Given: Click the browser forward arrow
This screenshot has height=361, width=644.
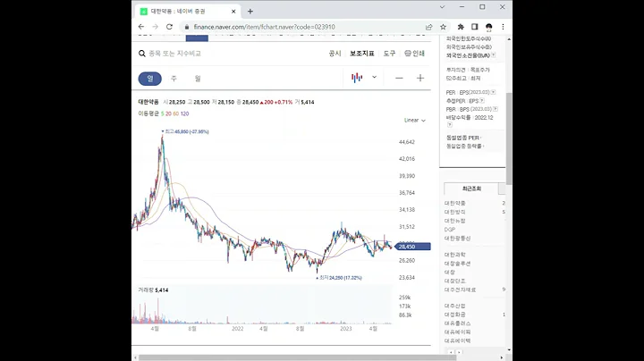Looking at the screenshot, I should tap(156, 27).
